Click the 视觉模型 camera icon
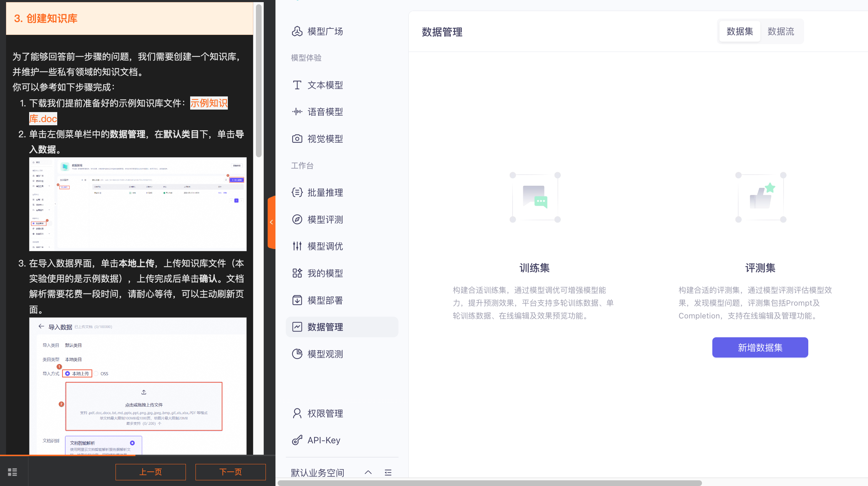This screenshot has width=868, height=486. coord(297,139)
